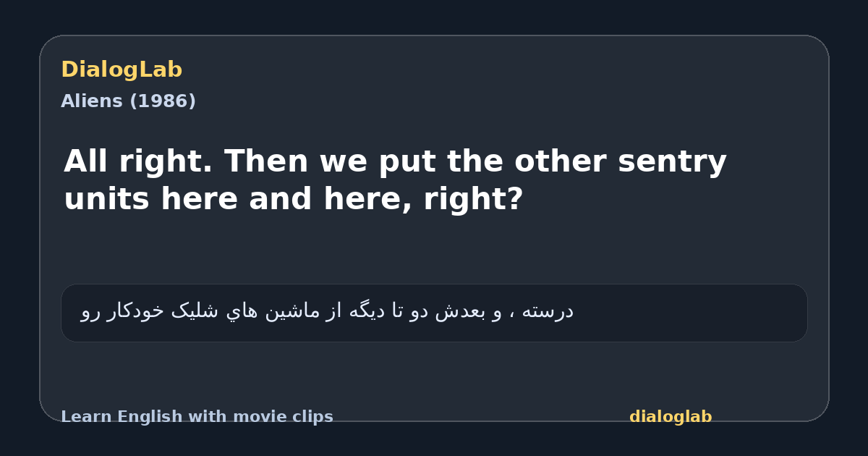The image size is (868, 456).
Task: Open the yellow dialoglab link in the footer
Action: coord(671,417)
